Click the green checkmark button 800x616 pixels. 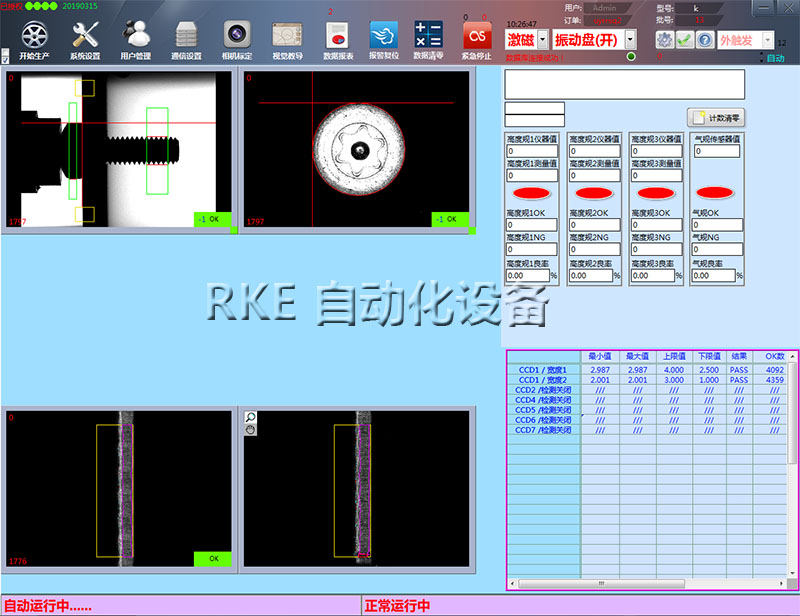[685, 40]
